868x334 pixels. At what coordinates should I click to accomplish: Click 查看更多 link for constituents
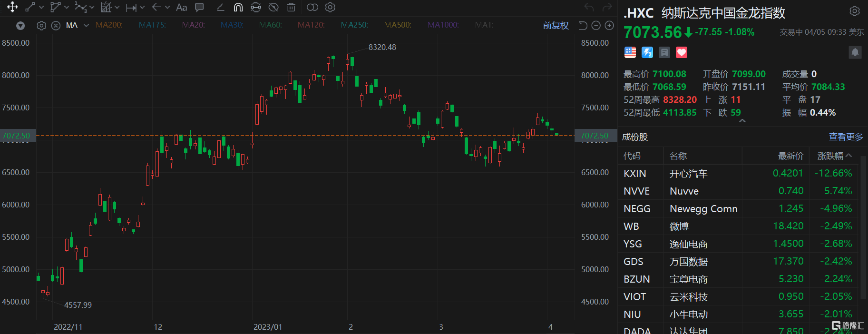pos(846,137)
